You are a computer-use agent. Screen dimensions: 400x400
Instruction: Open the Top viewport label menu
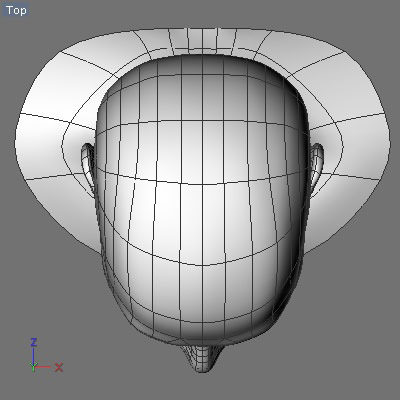pyautogui.click(x=16, y=10)
